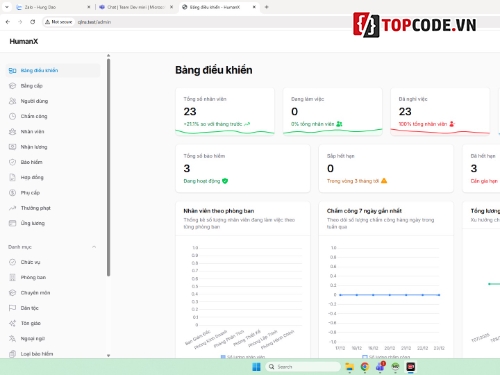Click the Sắp hết hạn card label
The image size is (500, 375).
click(340, 156)
